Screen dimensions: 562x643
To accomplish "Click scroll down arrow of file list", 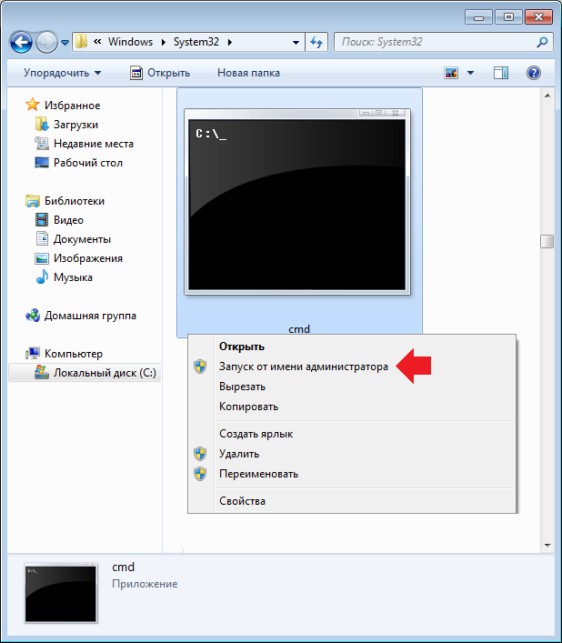I will pos(547,545).
